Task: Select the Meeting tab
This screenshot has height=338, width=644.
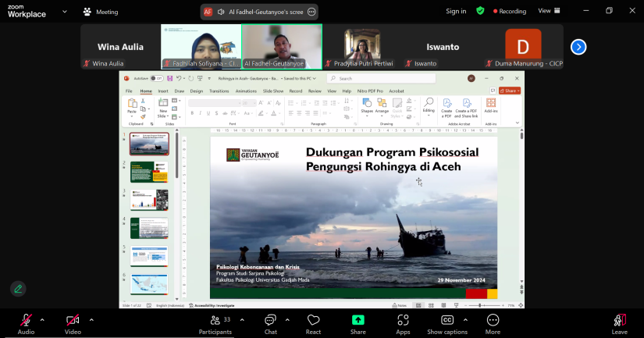Action: tap(101, 12)
